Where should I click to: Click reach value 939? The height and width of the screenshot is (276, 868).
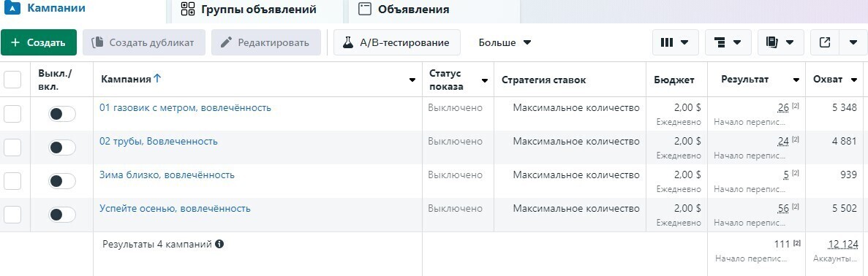(848, 175)
